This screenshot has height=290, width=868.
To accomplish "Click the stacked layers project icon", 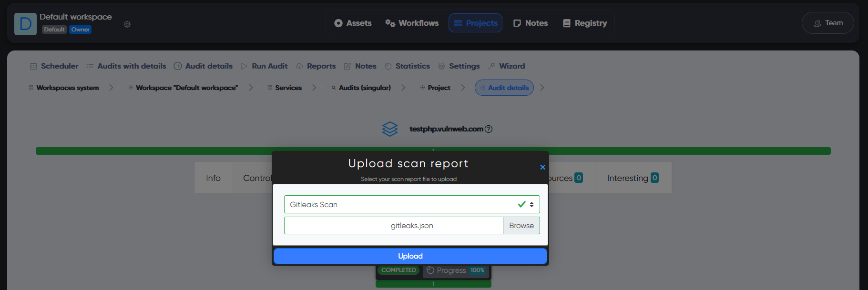I will tap(389, 129).
